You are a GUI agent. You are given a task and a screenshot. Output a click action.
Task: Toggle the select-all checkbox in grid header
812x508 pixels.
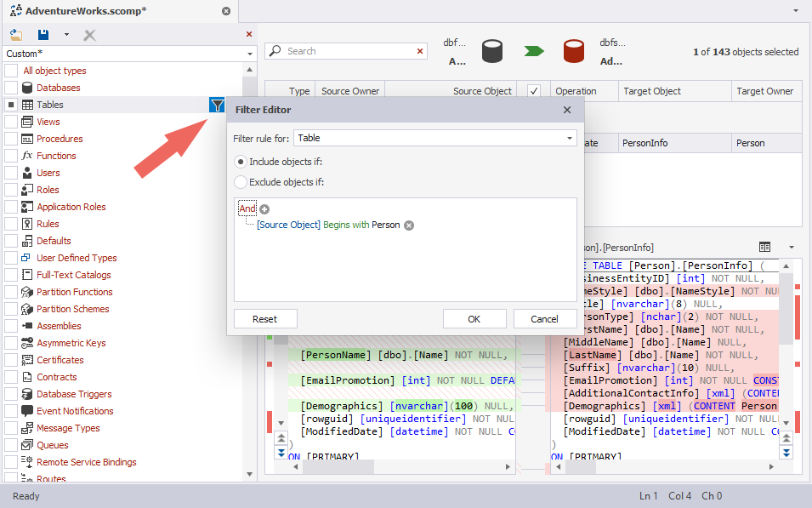click(534, 91)
